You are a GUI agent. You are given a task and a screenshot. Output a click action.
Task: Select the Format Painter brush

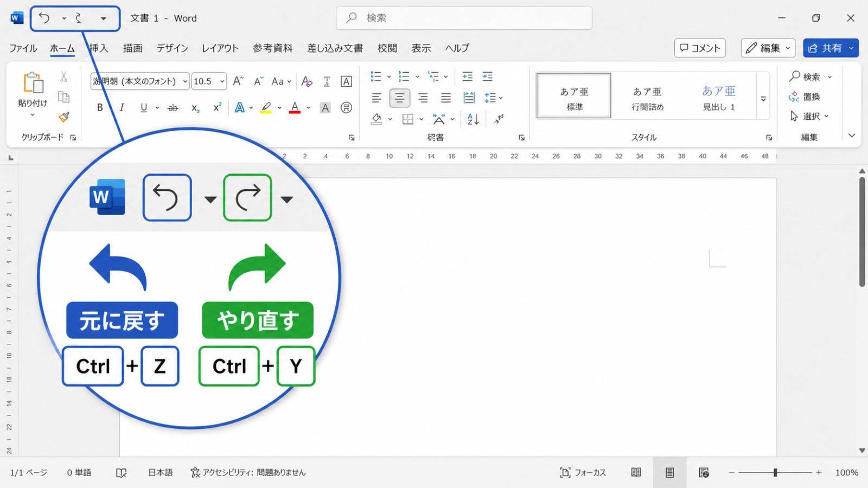63,117
